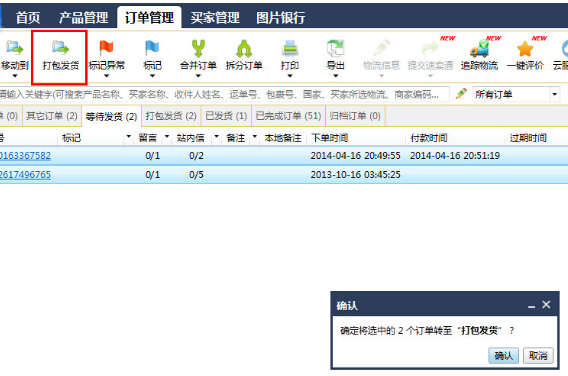This screenshot has width=568, height=376.
Task: Switch to the 打包发货 (2) tab
Action: pos(171,116)
